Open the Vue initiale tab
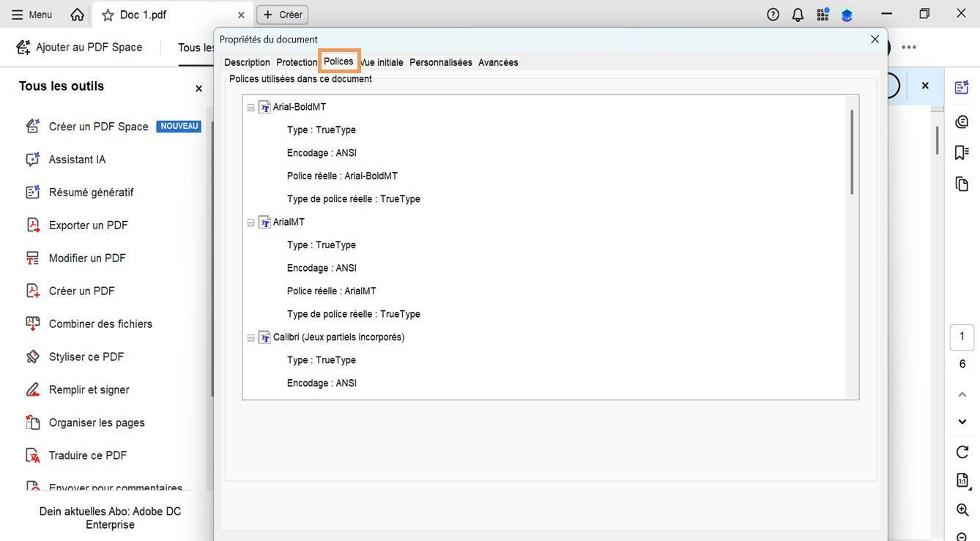The height and width of the screenshot is (541, 980). tap(382, 62)
